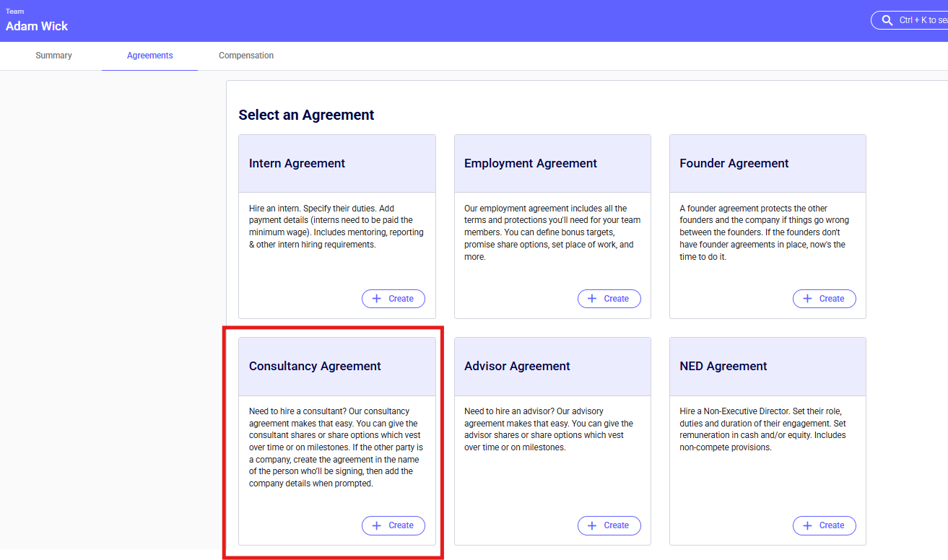Click the Advisor Agreement card header
The width and height of the screenshot is (948, 560).
(x=517, y=367)
